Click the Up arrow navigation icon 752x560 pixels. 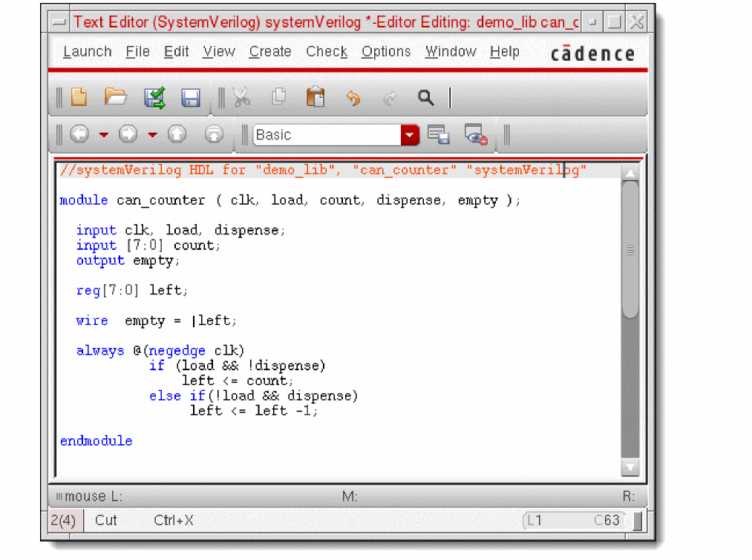[x=177, y=134]
